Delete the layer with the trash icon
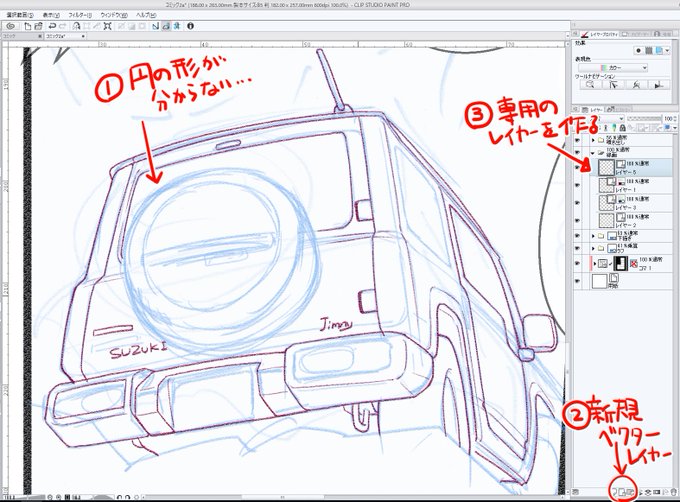 pos(673,492)
